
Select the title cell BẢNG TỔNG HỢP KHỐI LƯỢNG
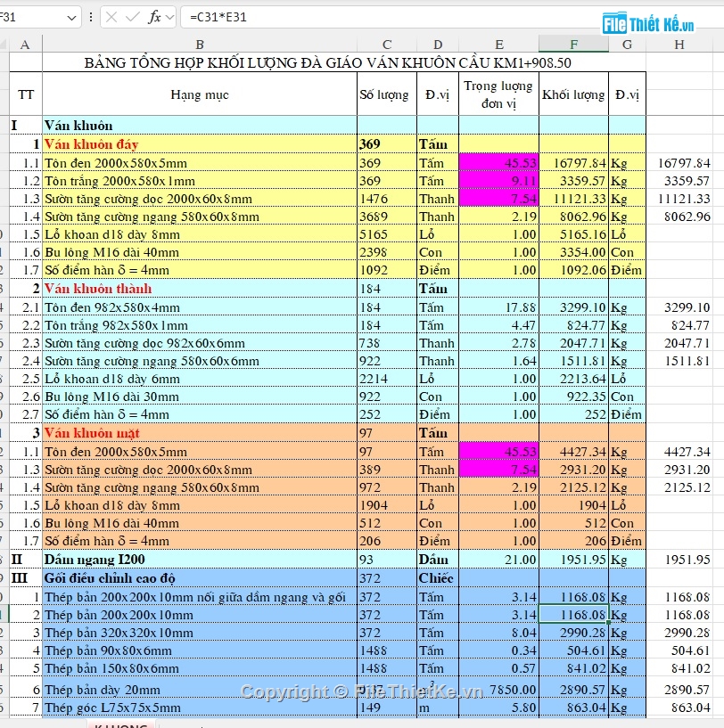click(x=326, y=63)
